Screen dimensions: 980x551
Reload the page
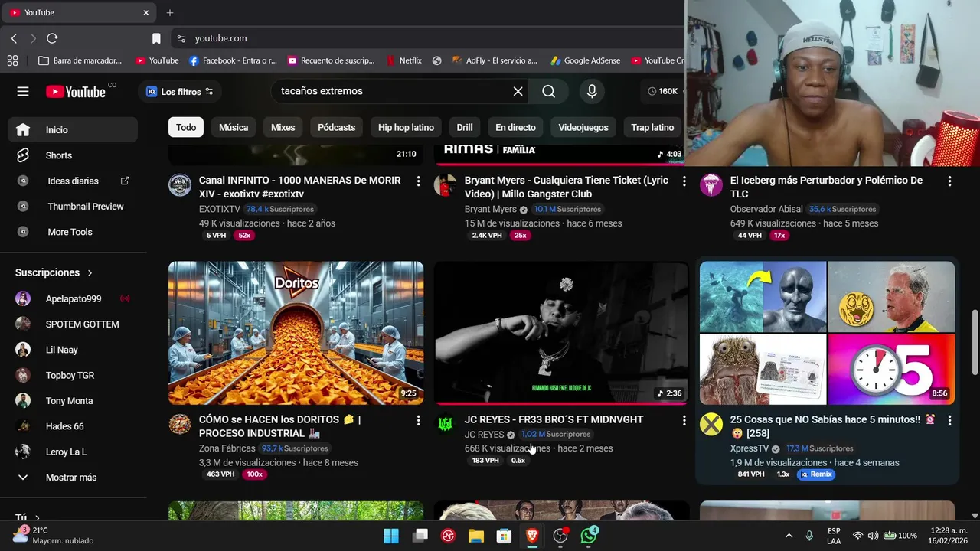coord(52,38)
